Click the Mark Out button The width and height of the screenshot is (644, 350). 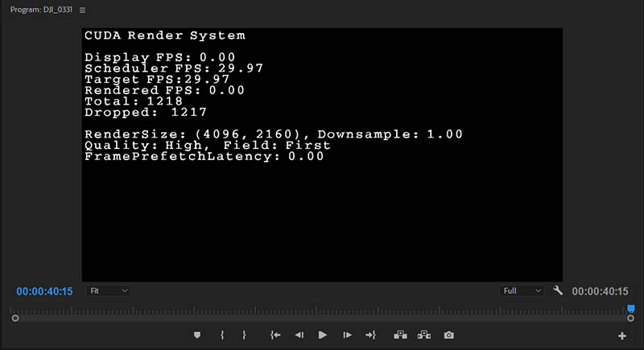tap(244, 336)
